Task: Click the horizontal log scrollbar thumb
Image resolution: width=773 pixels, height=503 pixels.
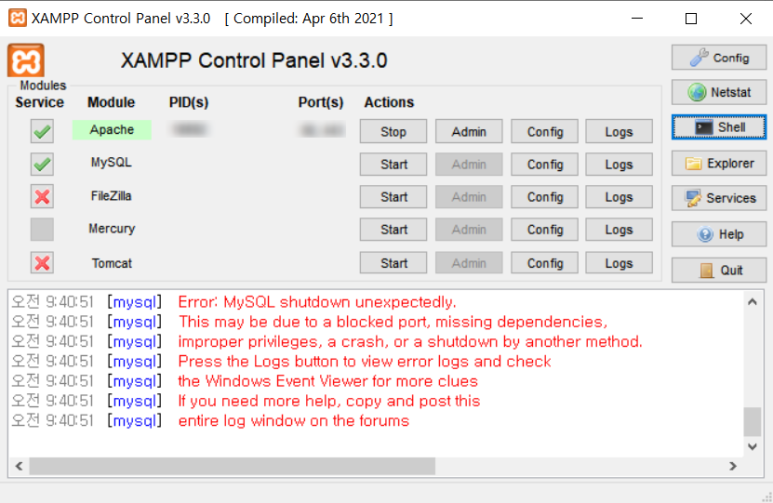Action: (x=232, y=466)
